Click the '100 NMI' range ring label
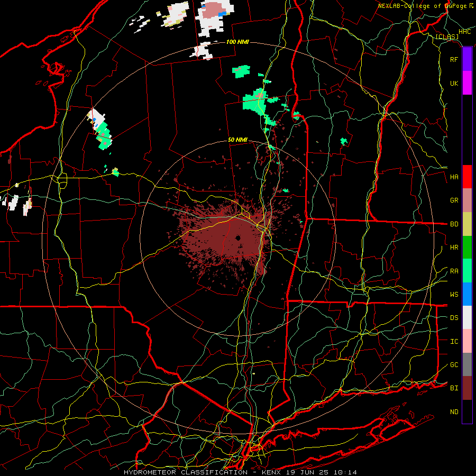The image size is (476, 476). [x=237, y=42]
